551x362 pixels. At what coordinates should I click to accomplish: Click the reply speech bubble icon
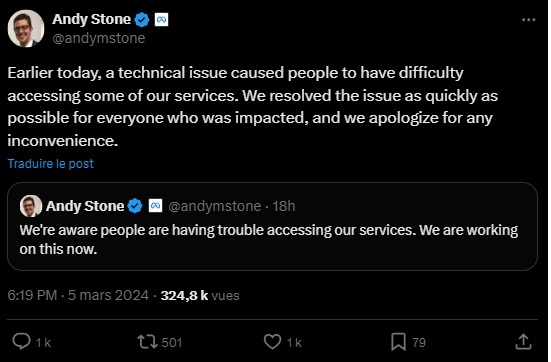pyautogui.click(x=21, y=342)
